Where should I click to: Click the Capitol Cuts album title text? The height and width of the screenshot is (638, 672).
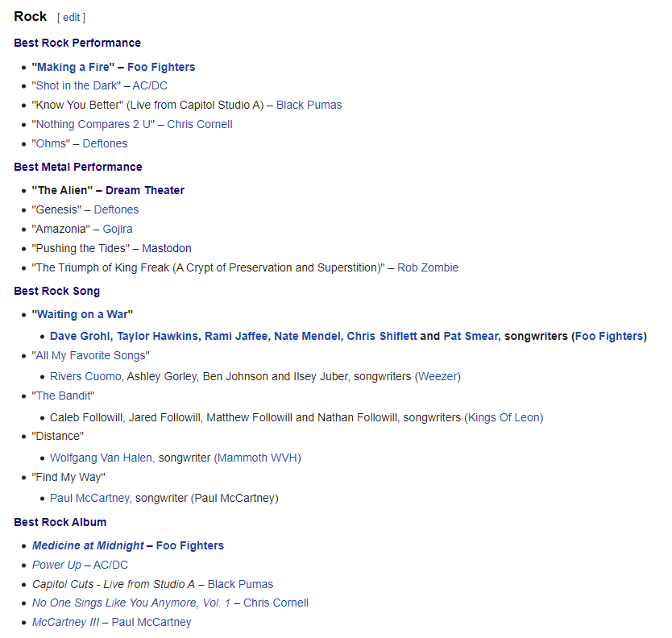(114, 585)
